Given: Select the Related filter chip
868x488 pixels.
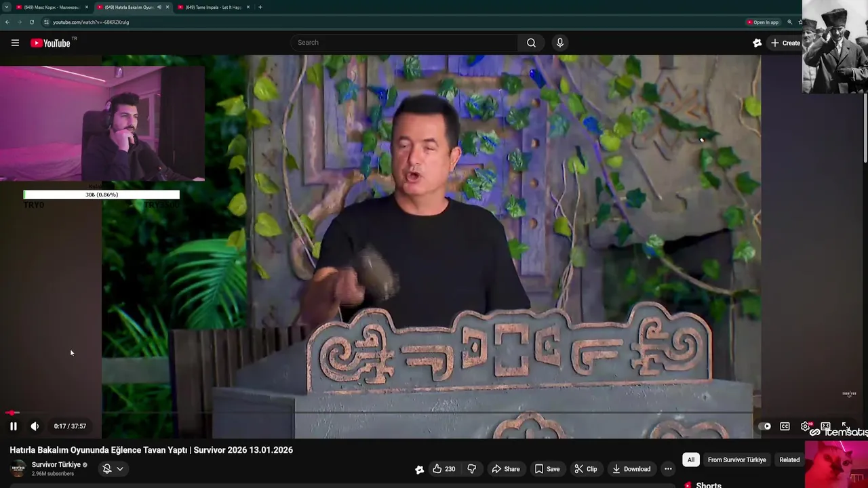Looking at the screenshot, I should click(789, 460).
